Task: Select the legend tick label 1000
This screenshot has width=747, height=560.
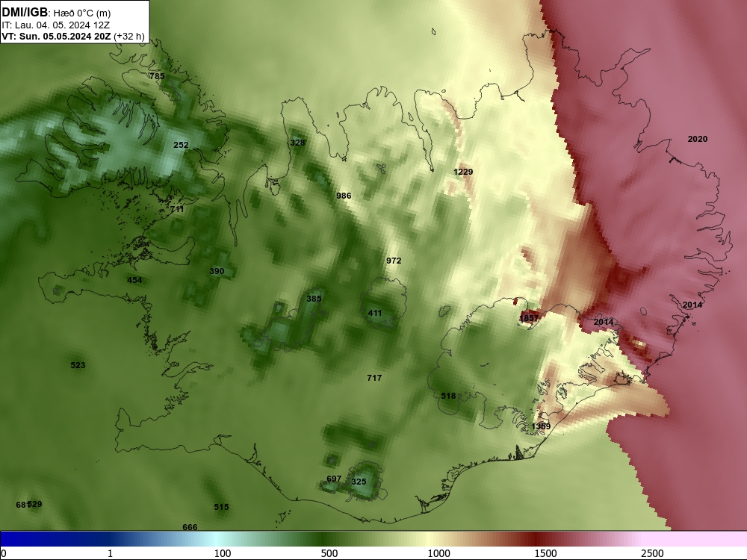Action: [438, 553]
